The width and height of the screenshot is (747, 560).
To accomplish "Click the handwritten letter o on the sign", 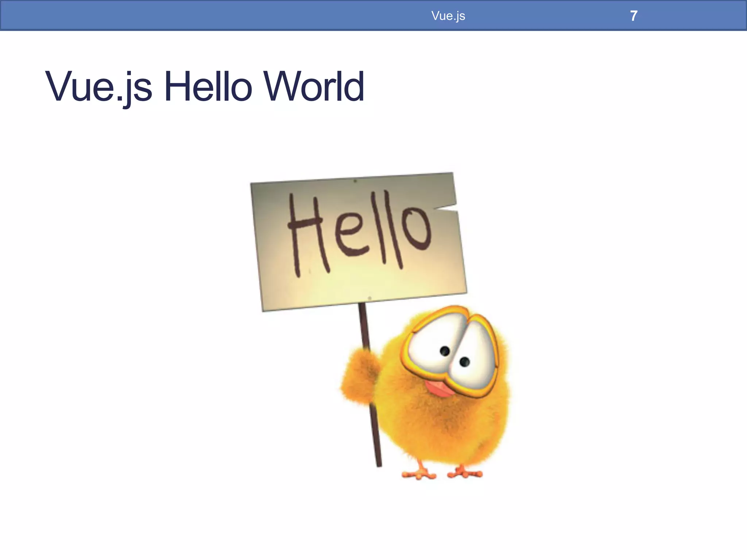I will point(417,230).
